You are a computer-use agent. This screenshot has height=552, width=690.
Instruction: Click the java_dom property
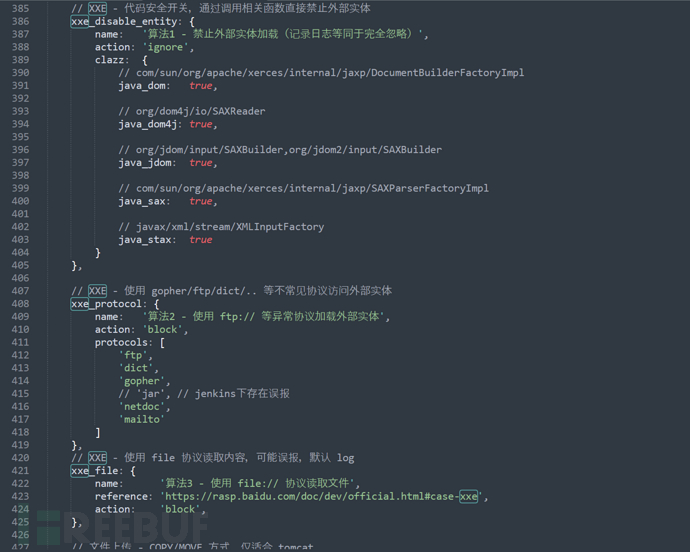pos(142,86)
